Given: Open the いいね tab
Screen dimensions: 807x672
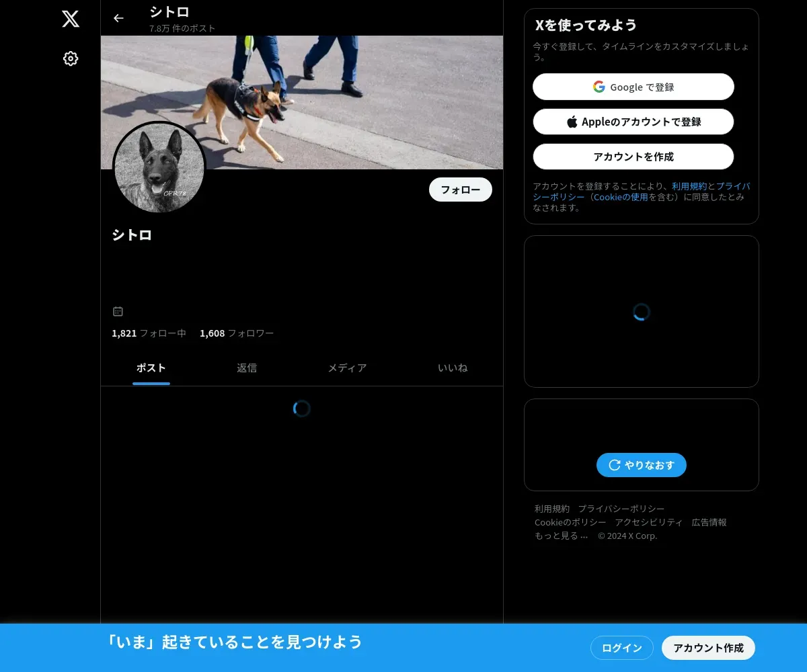Looking at the screenshot, I should (x=453, y=368).
